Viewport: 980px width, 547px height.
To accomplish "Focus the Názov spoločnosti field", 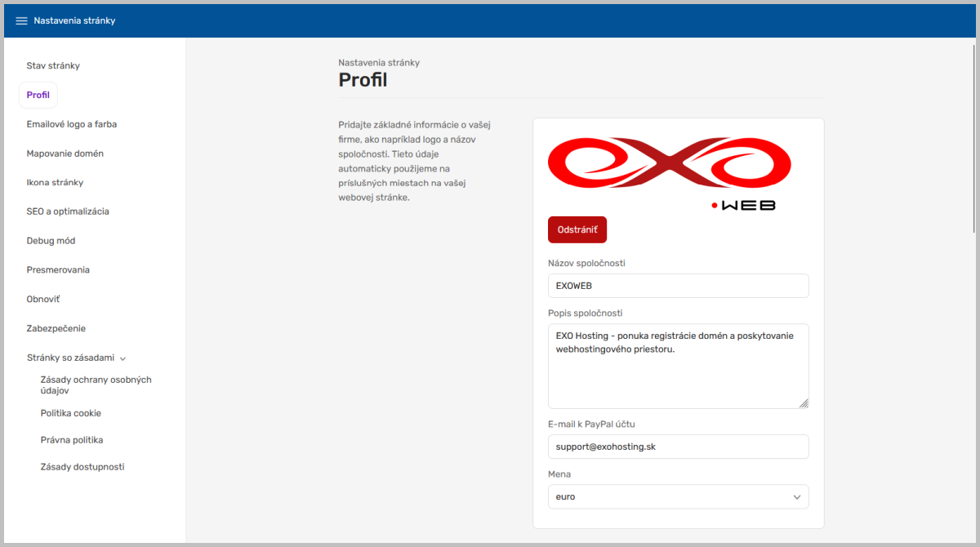I will (x=678, y=286).
